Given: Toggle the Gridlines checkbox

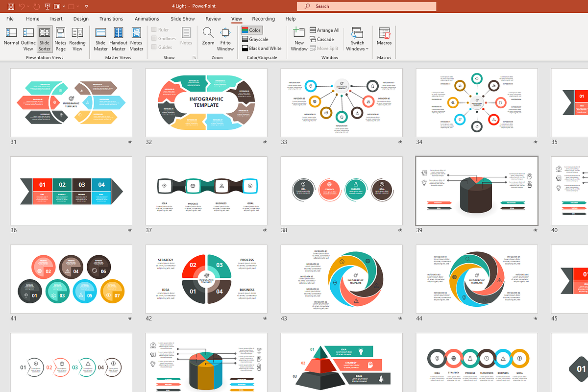Looking at the screenshot, I should click(x=164, y=39).
